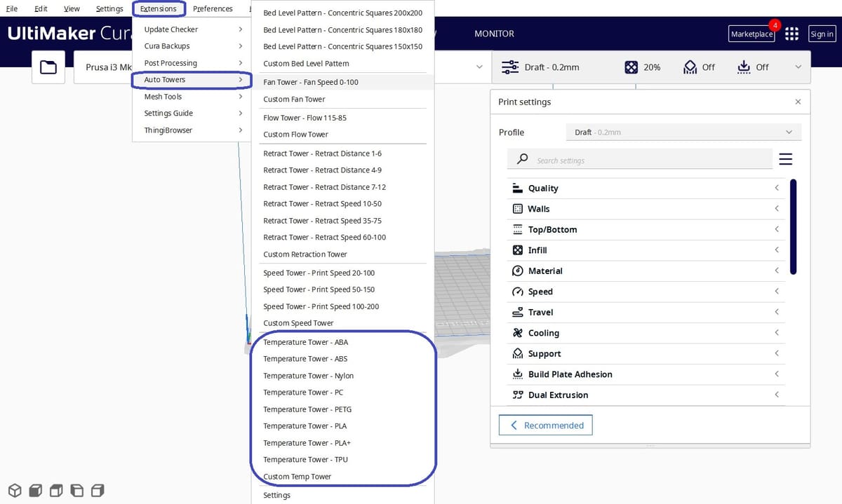Expand the Travel settings category
The height and width of the screenshot is (504, 842).
(x=646, y=312)
